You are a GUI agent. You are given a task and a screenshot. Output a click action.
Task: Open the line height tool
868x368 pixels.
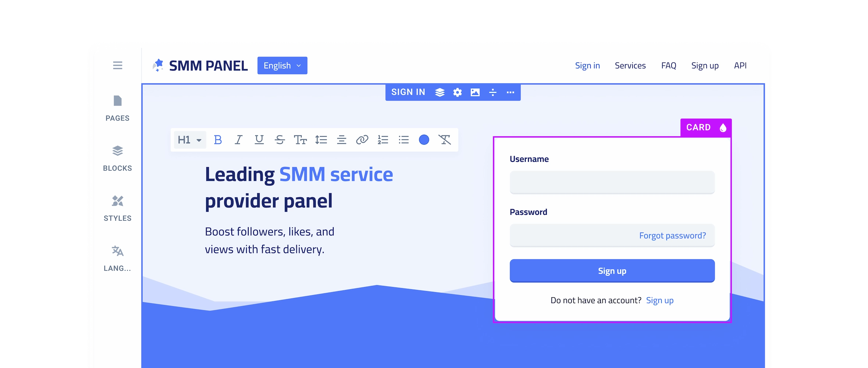(x=321, y=140)
